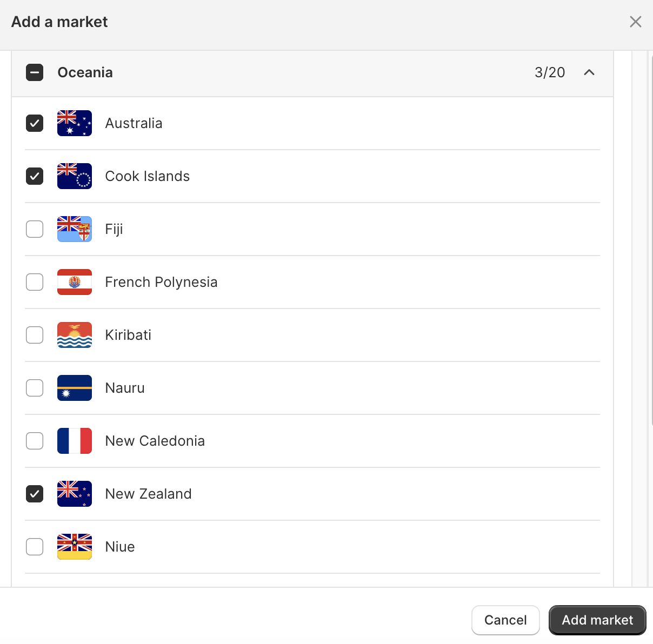Close the Add a market dialog
The width and height of the screenshot is (653, 644).
636,22
